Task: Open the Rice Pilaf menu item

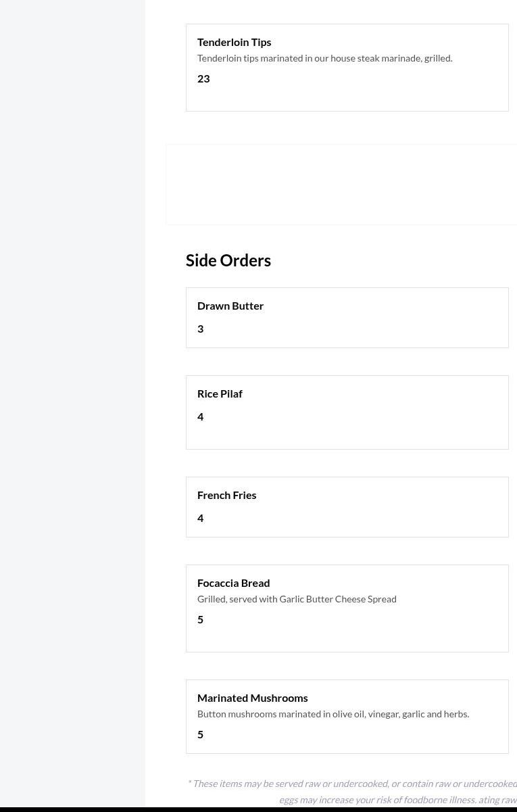Action: click(x=220, y=393)
